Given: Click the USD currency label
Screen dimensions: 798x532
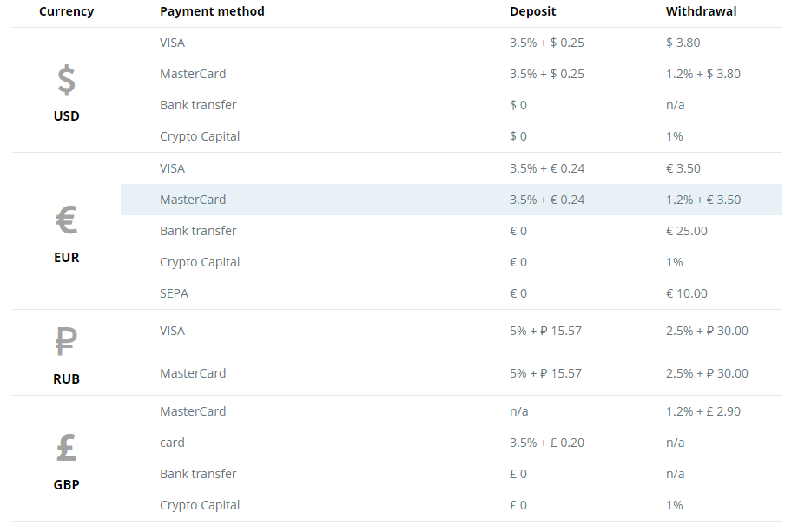Looking at the screenshot, I should 66,116.
